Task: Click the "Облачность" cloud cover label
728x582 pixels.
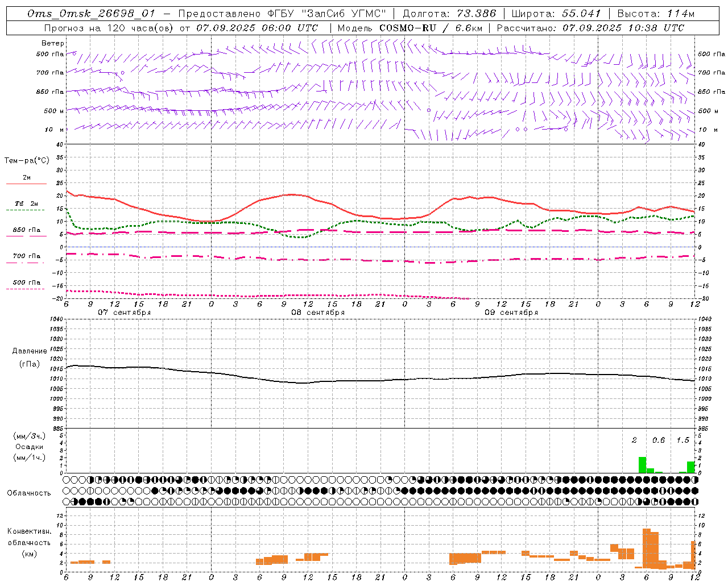Action: (29, 493)
